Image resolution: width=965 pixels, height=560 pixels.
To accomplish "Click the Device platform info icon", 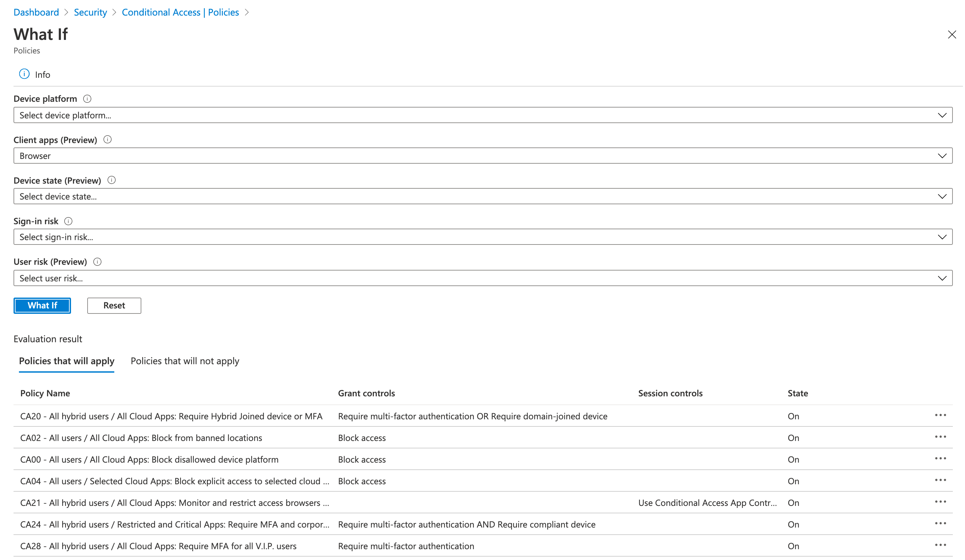I will pos(87,99).
